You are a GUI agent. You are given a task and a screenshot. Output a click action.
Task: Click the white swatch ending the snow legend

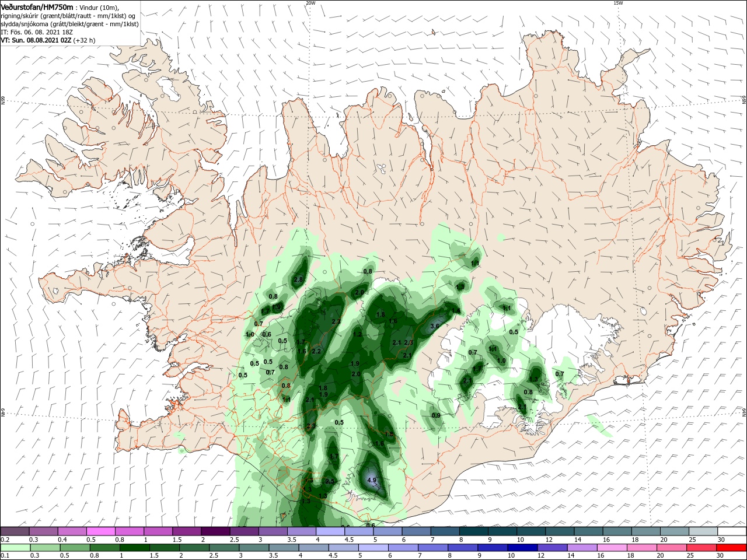click(732, 531)
